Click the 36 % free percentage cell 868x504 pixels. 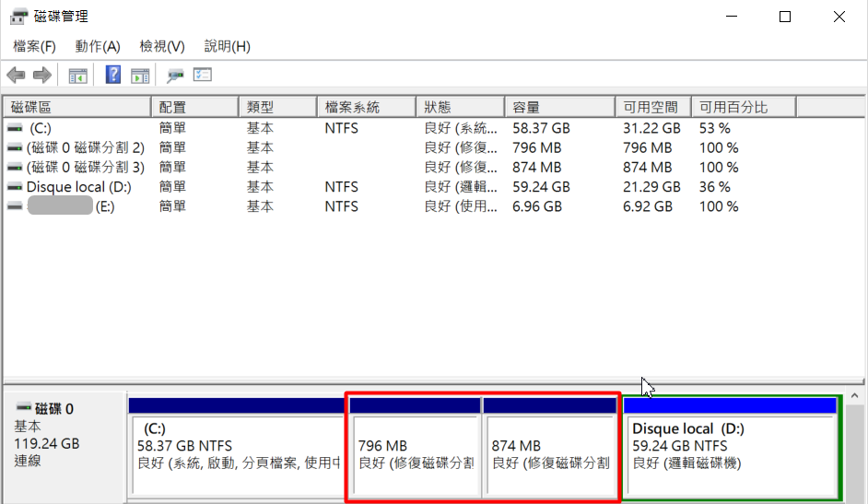pos(715,187)
